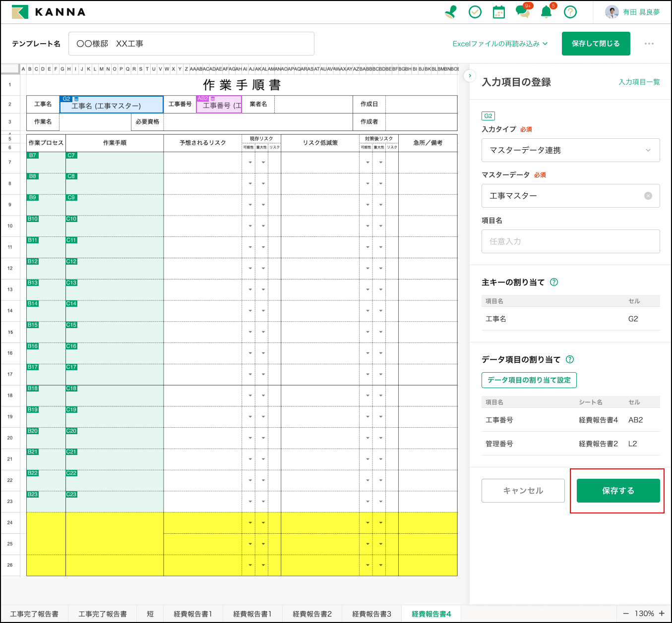Click the 項目名 input field

[570, 241]
